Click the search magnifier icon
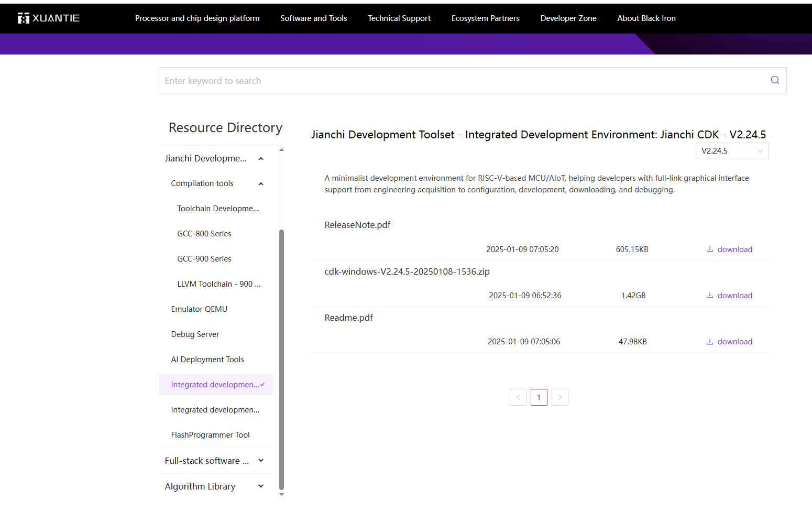The image size is (812, 511). point(775,80)
